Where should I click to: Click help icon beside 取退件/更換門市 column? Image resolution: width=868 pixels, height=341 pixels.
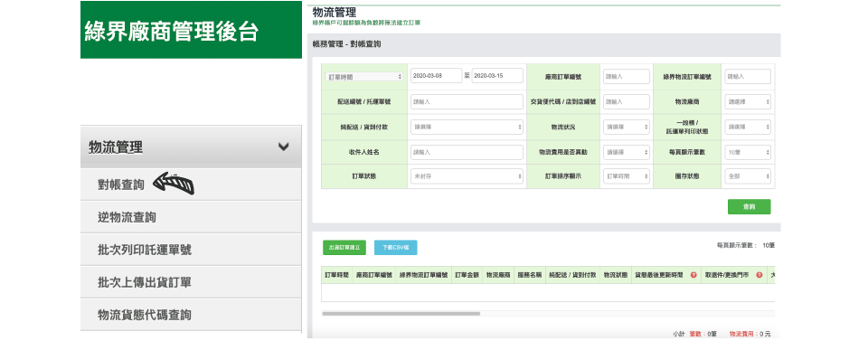(759, 275)
